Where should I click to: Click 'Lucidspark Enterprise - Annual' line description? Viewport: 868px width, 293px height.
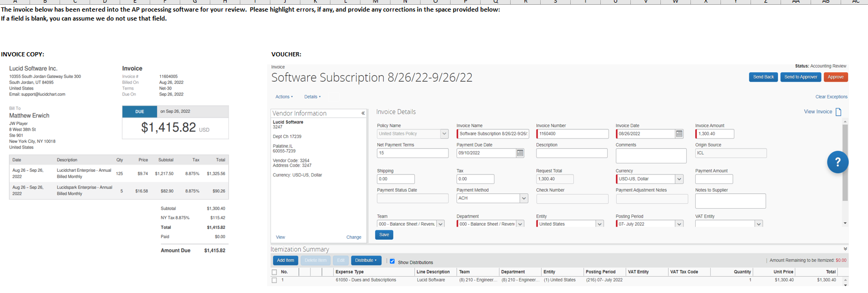pyautogui.click(x=84, y=187)
